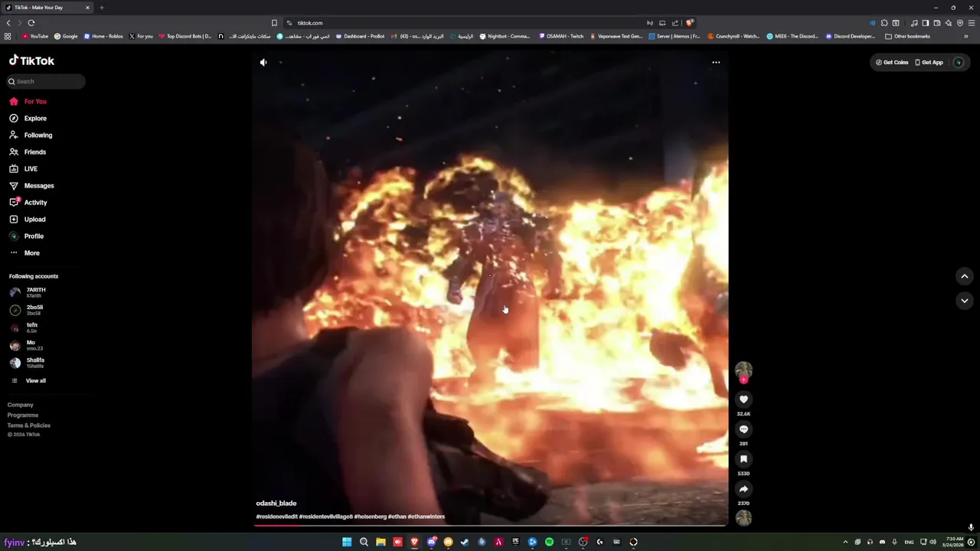Open Steam from the taskbar
The height and width of the screenshot is (551, 980).
tap(465, 542)
